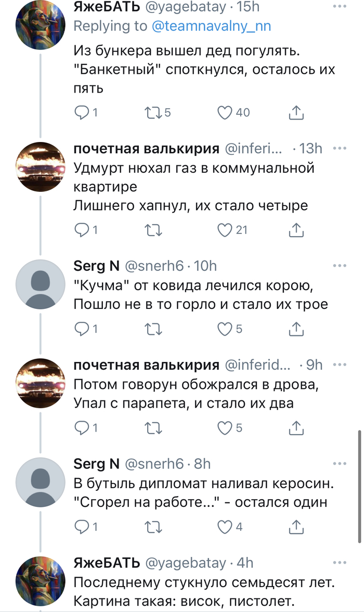The image size is (364, 612).
Task: Open @yagebatay handle on top tweet
Action: 188,7
